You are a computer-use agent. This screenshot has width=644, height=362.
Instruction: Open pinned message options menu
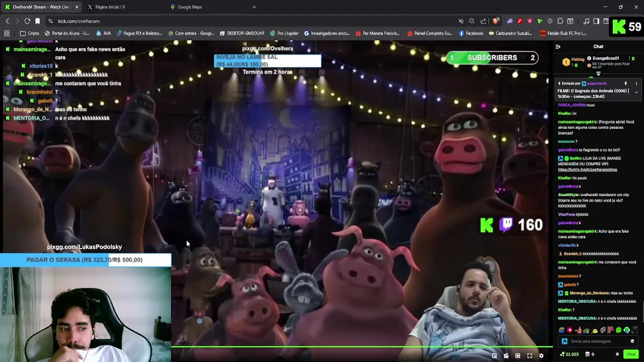(x=636, y=83)
